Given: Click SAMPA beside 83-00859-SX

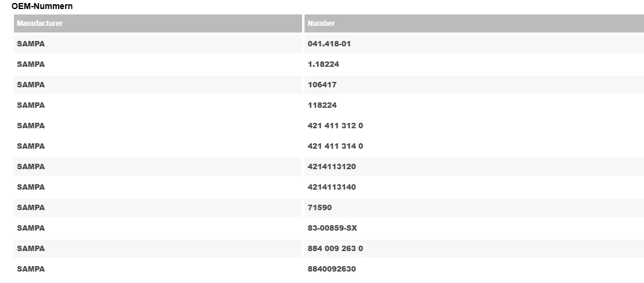Looking at the screenshot, I should [x=31, y=228].
